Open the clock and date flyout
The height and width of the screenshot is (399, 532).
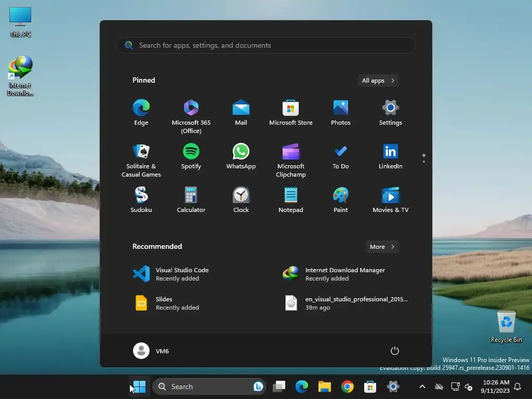pos(495,387)
